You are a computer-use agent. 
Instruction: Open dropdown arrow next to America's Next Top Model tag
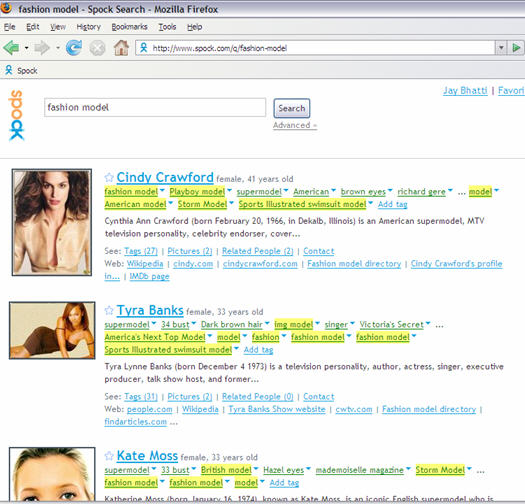(x=210, y=336)
